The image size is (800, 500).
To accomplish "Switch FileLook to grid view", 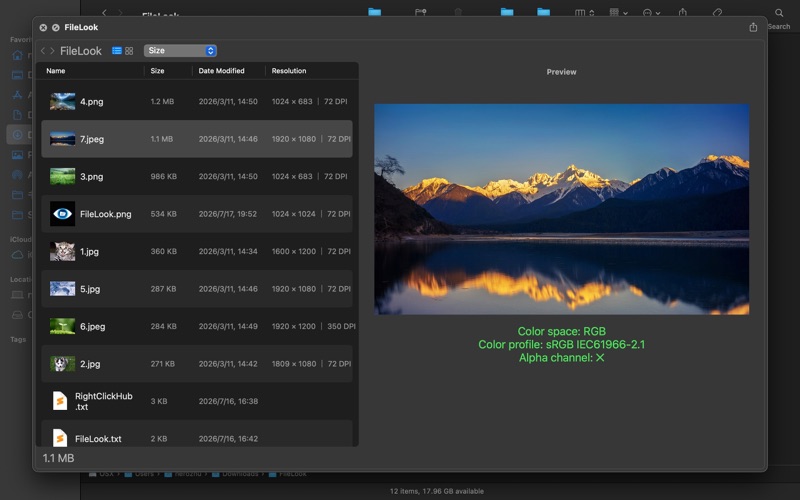I will pos(129,51).
